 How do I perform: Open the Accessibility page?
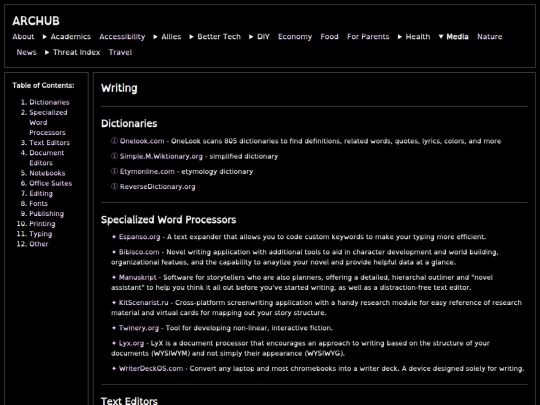[122, 37]
